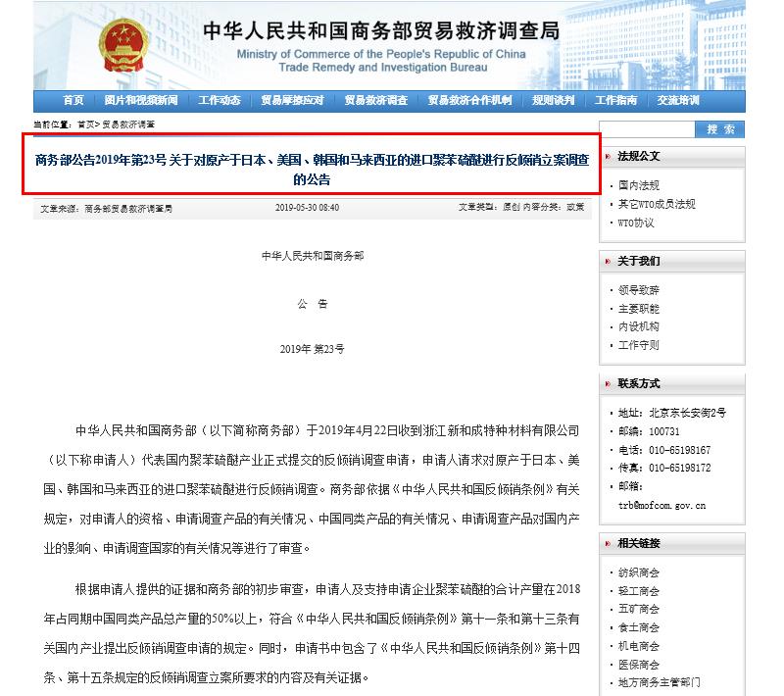The height and width of the screenshot is (696, 784).
Task: Click the publish date 2019-05-30 08:40
Action: (307, 208)
